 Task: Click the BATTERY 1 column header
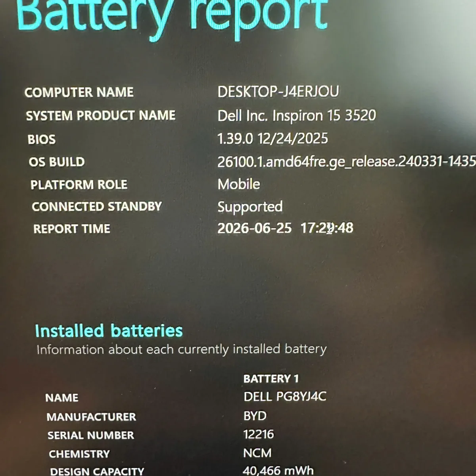coord(271,379)
